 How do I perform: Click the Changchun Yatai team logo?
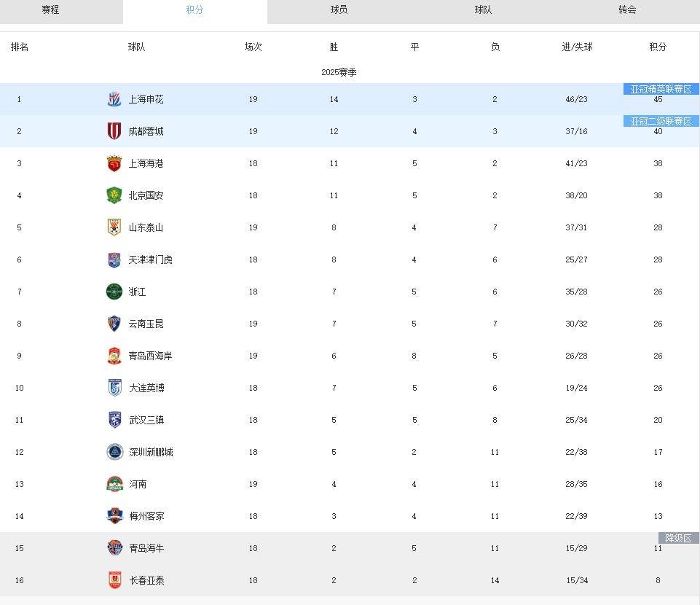(114, 580)
